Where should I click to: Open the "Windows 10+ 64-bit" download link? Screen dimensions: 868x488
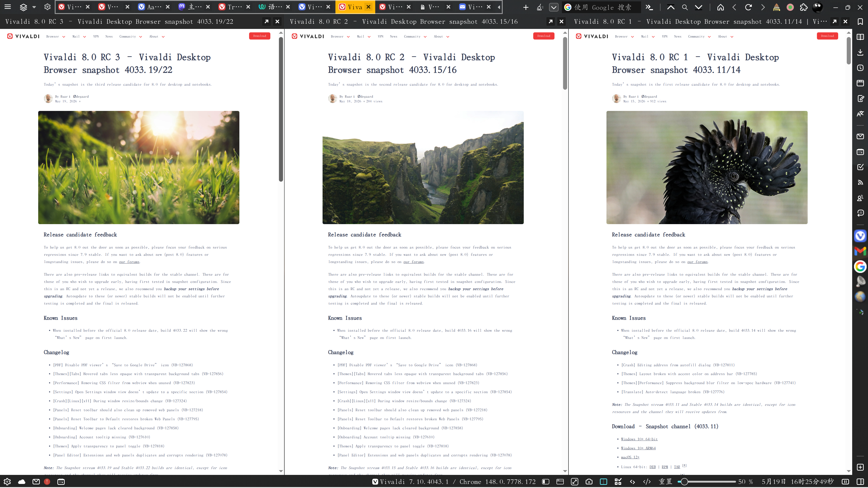(x=639, y=439)
